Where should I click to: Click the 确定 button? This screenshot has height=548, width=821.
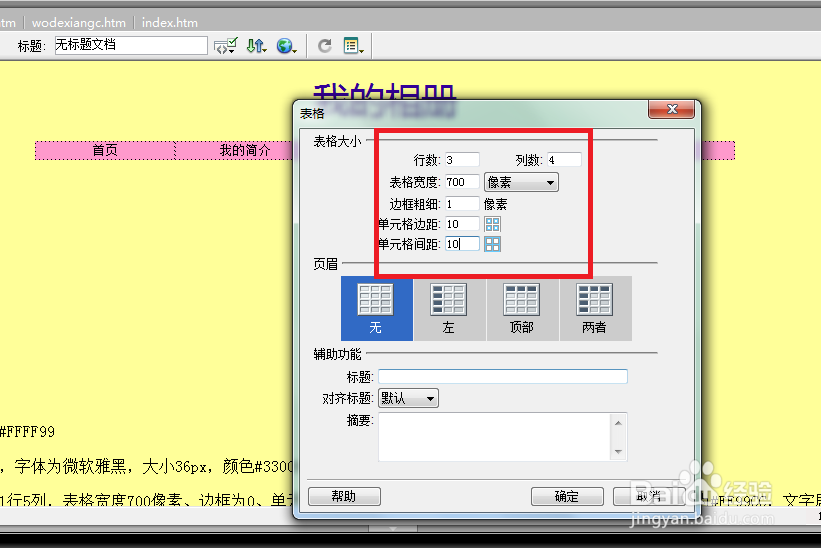pyautogui.click(x=567, y=496)
